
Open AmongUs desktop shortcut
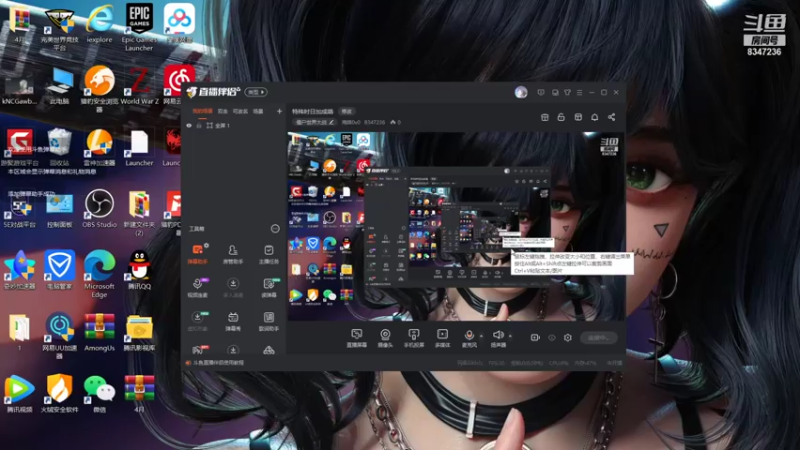99,332
